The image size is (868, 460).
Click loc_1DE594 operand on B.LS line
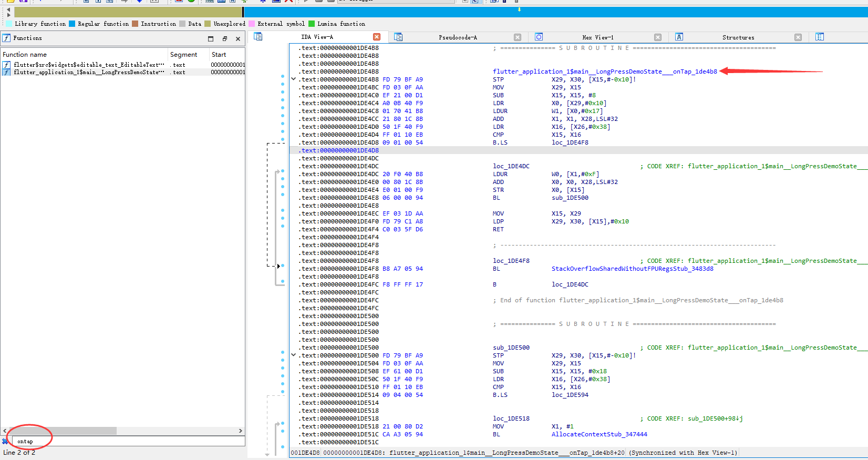coord(570,395)
